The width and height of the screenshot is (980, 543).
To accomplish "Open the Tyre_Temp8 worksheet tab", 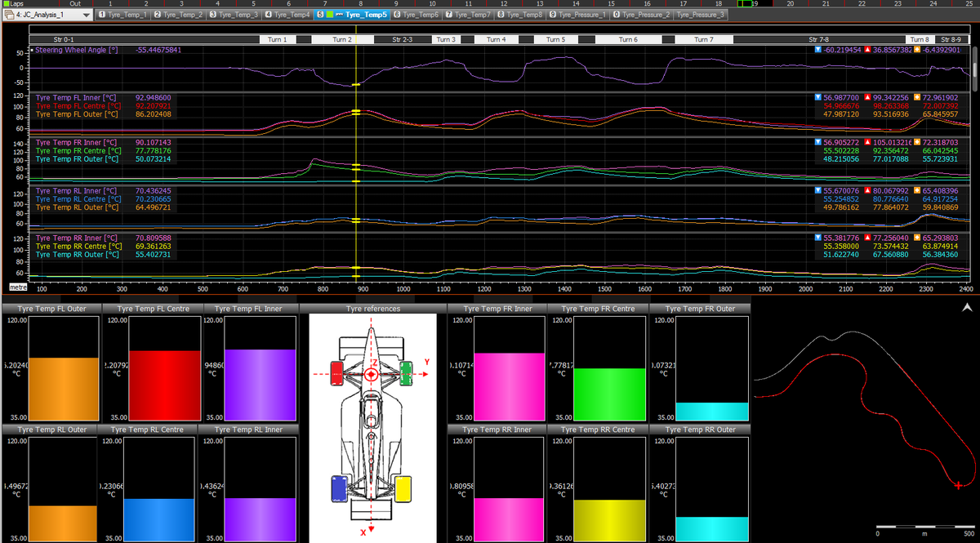I will [x=521, y=15].
